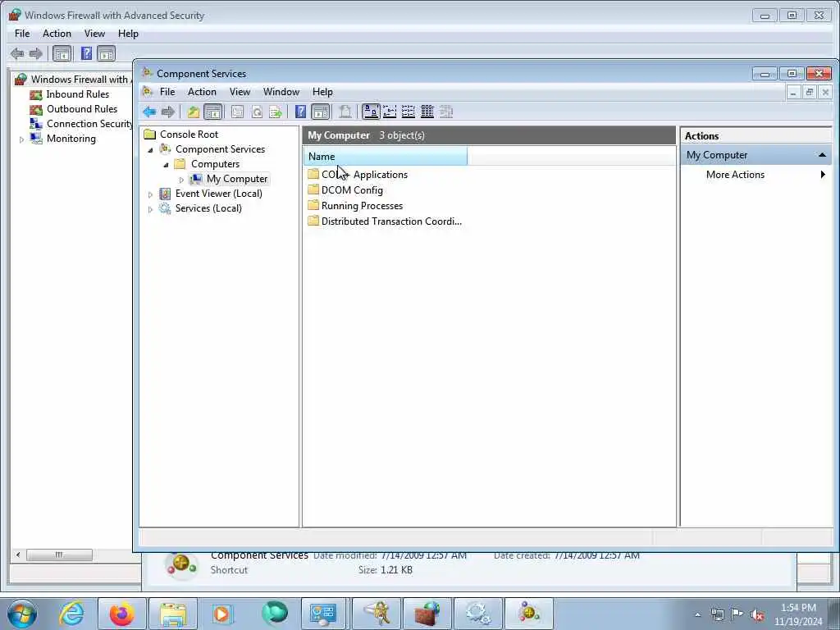This screenshot has height=630, width=840.
Task: Toggle console tree icon in Firewall toolbar
Action: point(62,53)
